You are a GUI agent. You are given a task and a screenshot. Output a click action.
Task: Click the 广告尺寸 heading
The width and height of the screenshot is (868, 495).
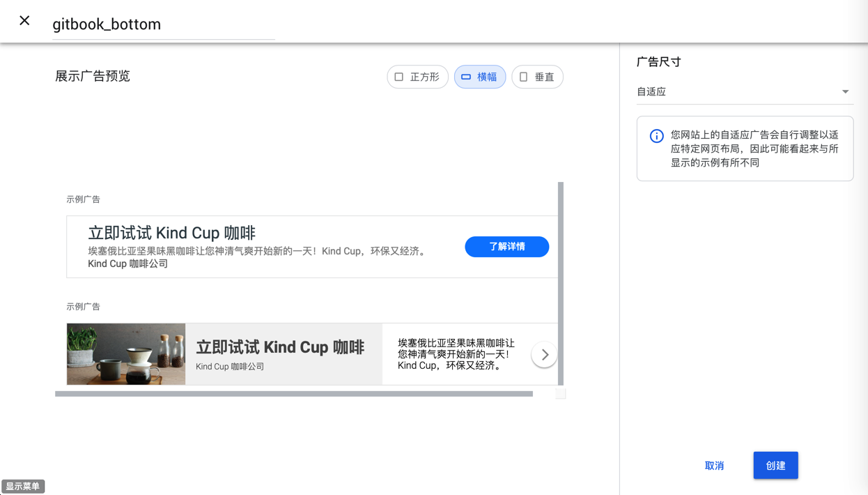658,62
